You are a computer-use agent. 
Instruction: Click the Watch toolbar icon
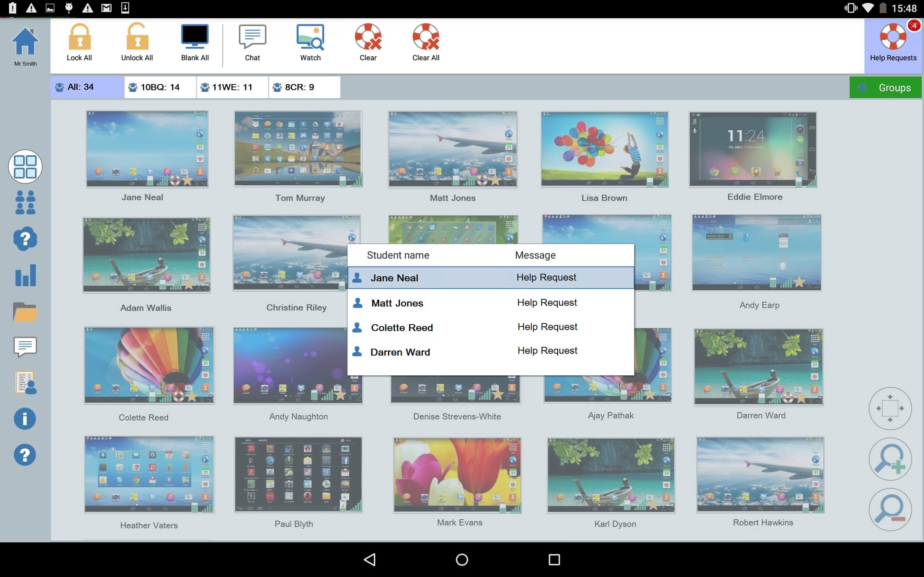click(310, 37)
